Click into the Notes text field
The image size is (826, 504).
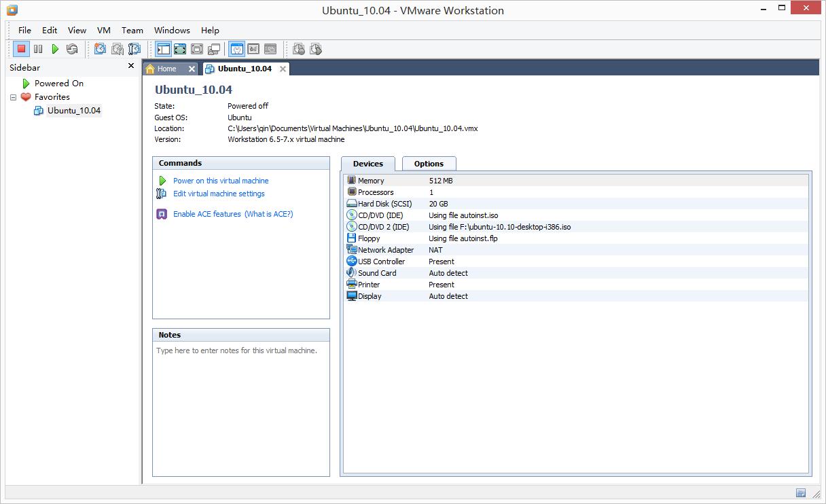(x=241, y=408)
